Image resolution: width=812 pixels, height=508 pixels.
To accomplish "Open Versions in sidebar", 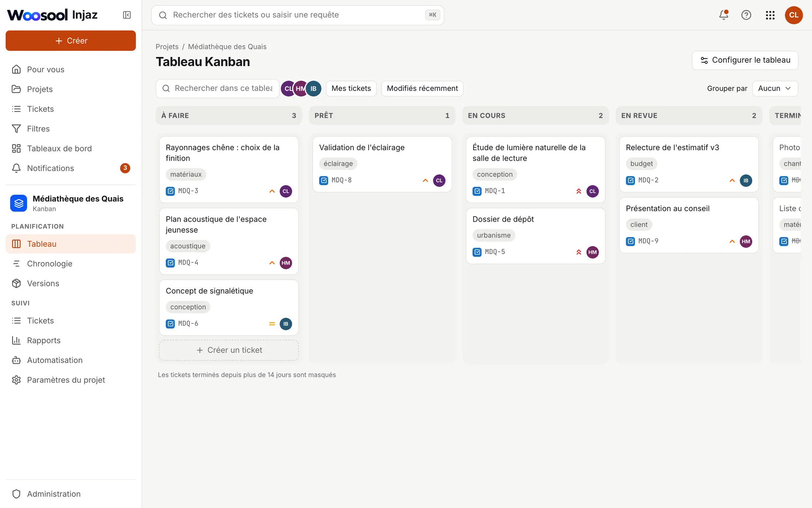I will coord(71,283).
